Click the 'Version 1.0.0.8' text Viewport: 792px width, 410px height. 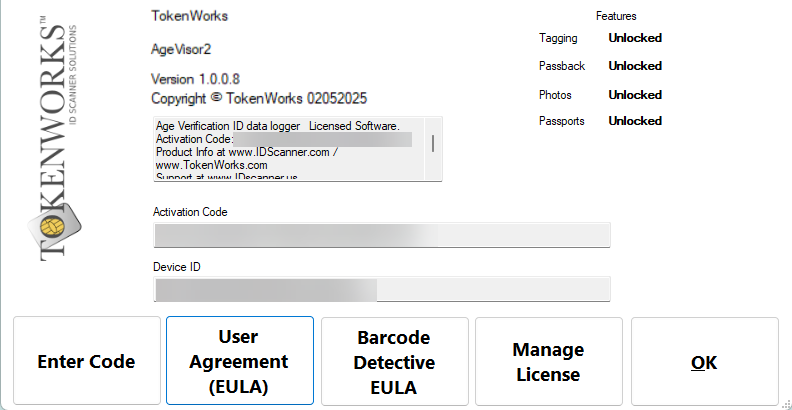coord(195,79)
